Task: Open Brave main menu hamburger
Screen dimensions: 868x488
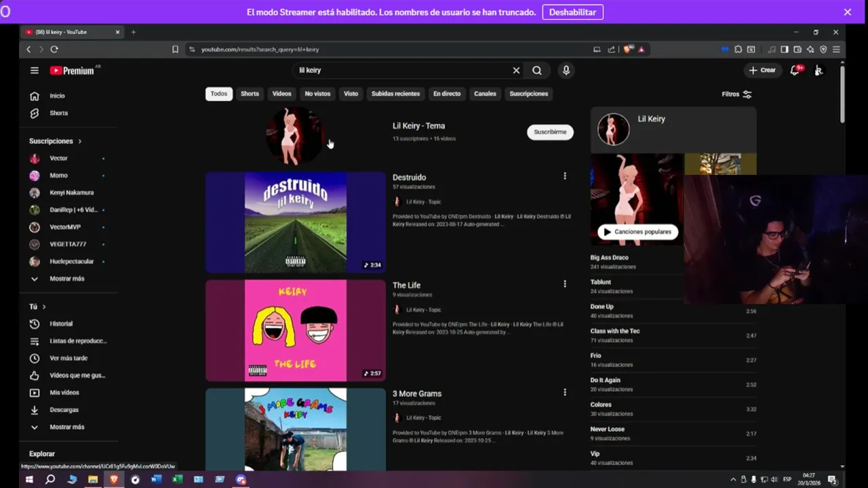Action: 836,49
